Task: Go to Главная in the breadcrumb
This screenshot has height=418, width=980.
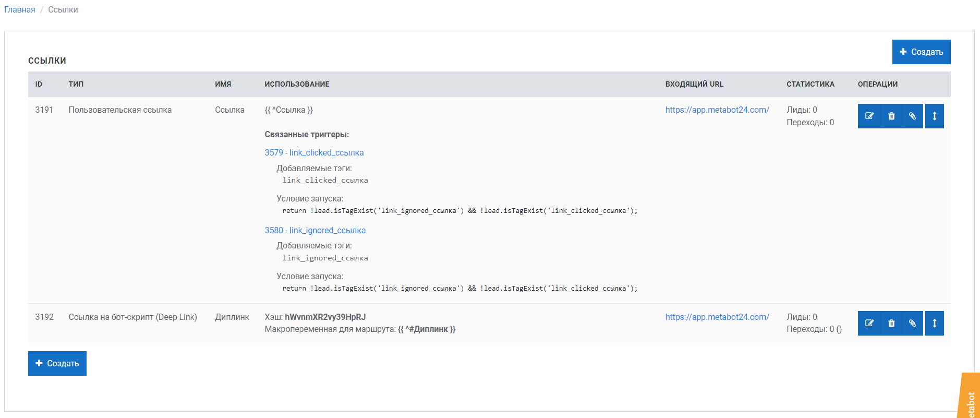Action: coord(20,10)
